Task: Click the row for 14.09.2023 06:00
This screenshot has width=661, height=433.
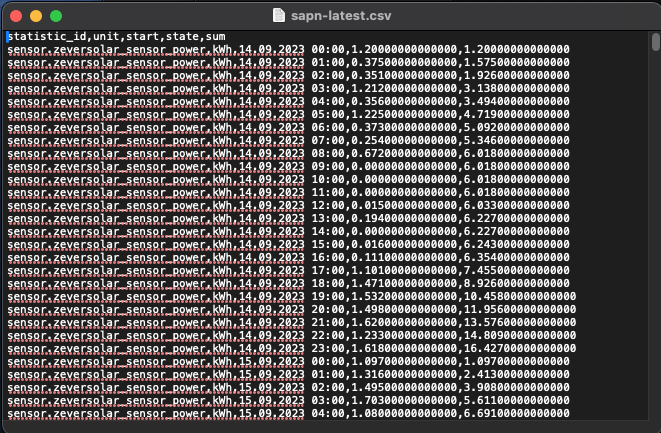Action: (x=288, y=127)
